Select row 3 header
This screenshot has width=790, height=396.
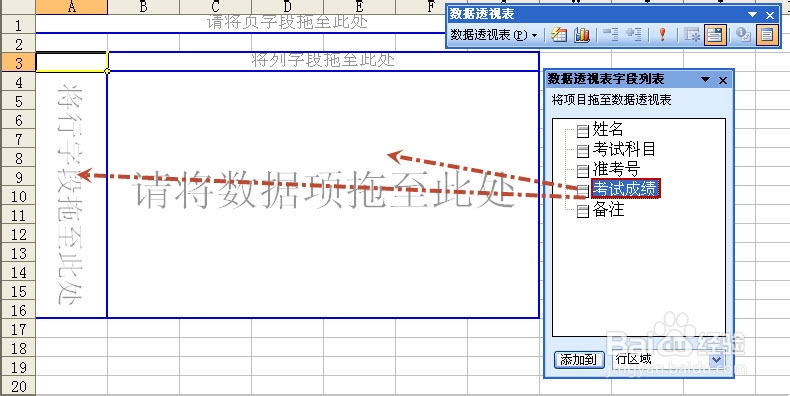(18, 62)
